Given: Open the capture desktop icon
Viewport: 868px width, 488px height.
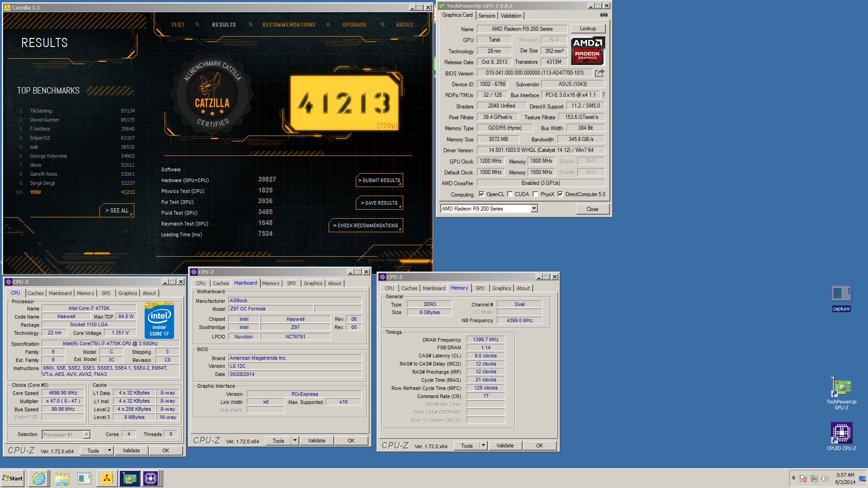Looking at the screenshot, I should click(841, 298).
